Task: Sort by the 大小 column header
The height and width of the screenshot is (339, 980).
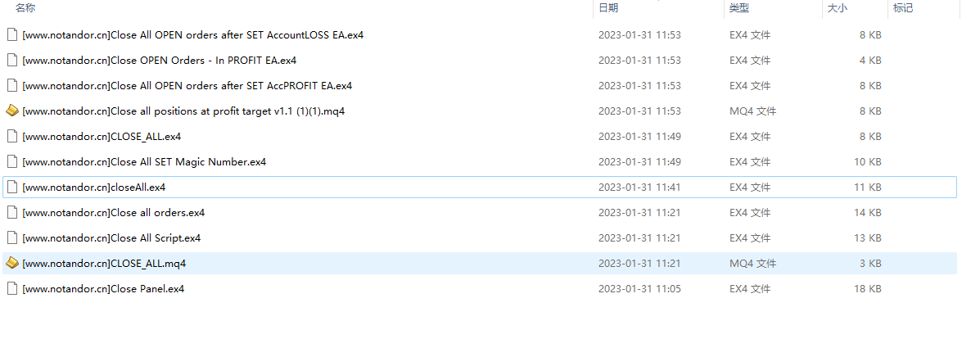Action: [838, 8]
